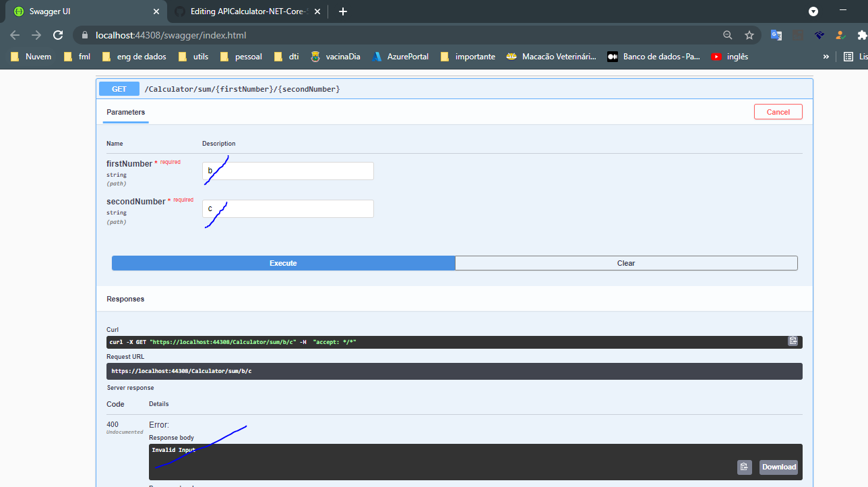Click the Request URL text

[181, 371]
